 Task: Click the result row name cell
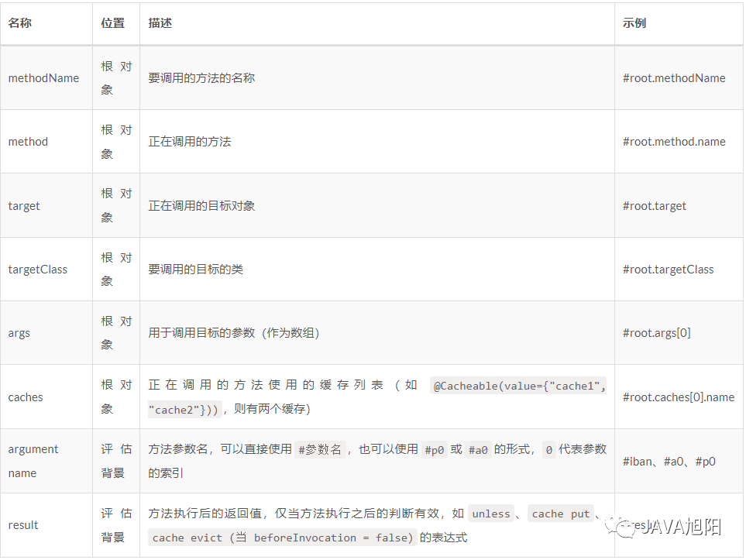(x=22, y=524)
